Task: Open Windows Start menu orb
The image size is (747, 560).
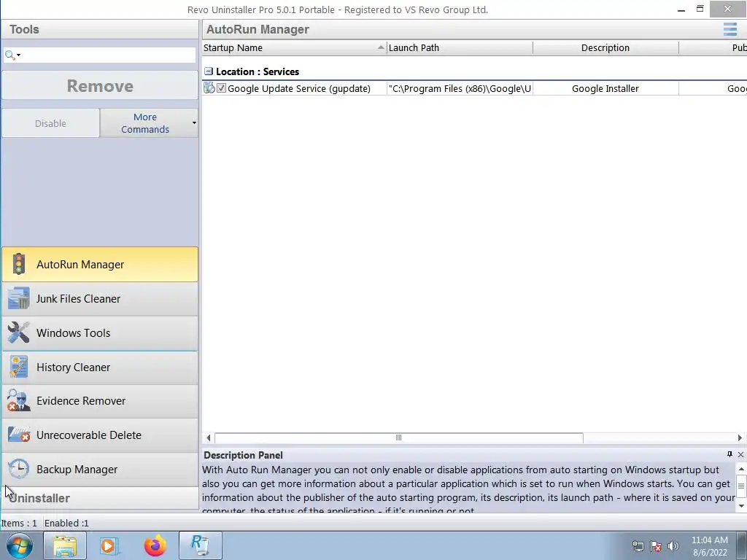Action: 20,545
